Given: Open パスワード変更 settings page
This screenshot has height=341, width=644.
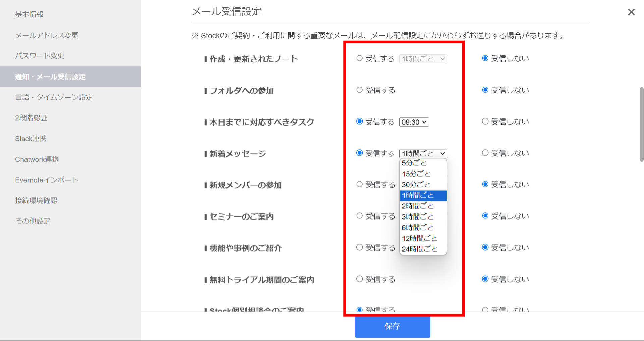Looking at the screenshot, I should point(40,56).
